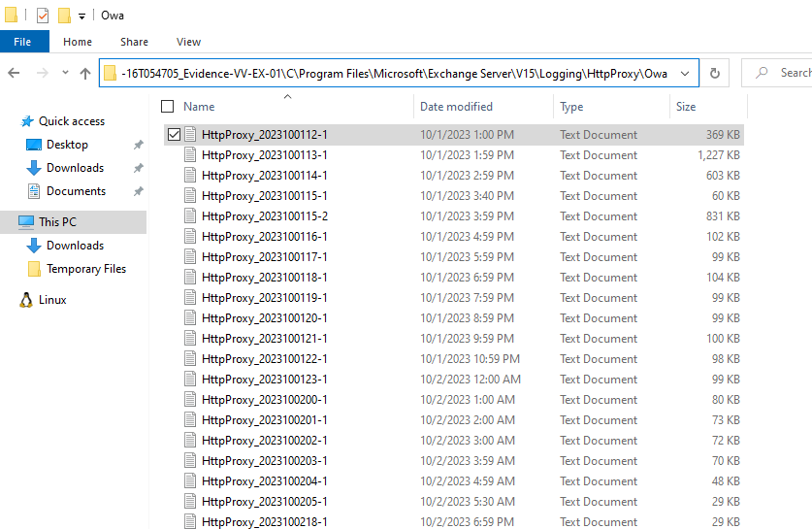
Task: Select file HttpProxy_2023100118-1
Action: (265, 278)
